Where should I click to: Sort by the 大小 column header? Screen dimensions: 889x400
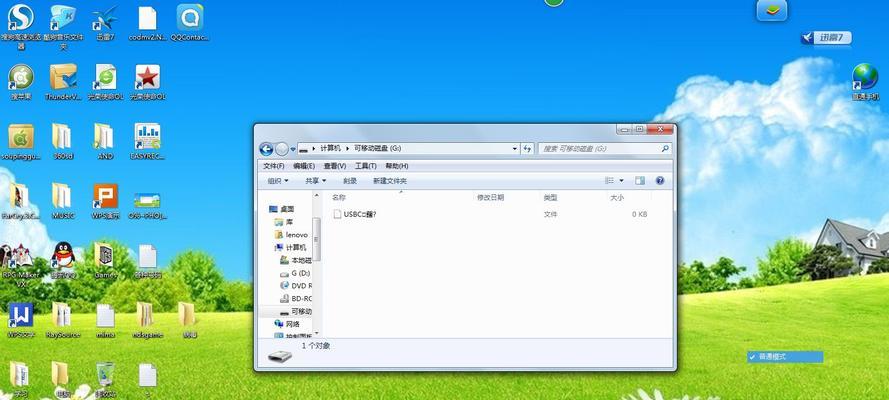click(628, 197)
